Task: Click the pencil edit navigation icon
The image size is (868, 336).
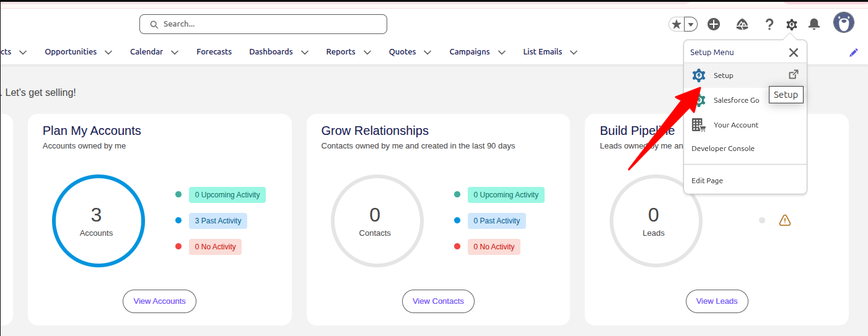Action: [x=854, y=53]
